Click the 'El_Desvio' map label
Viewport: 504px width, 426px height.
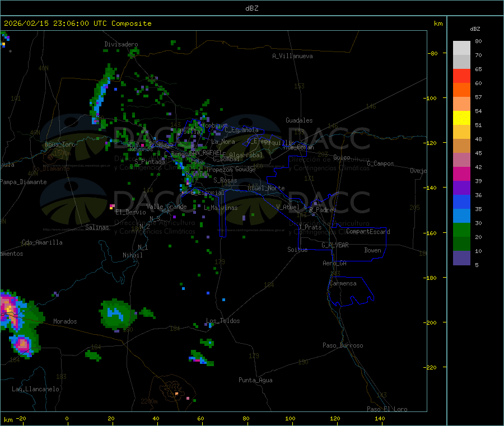131,212
